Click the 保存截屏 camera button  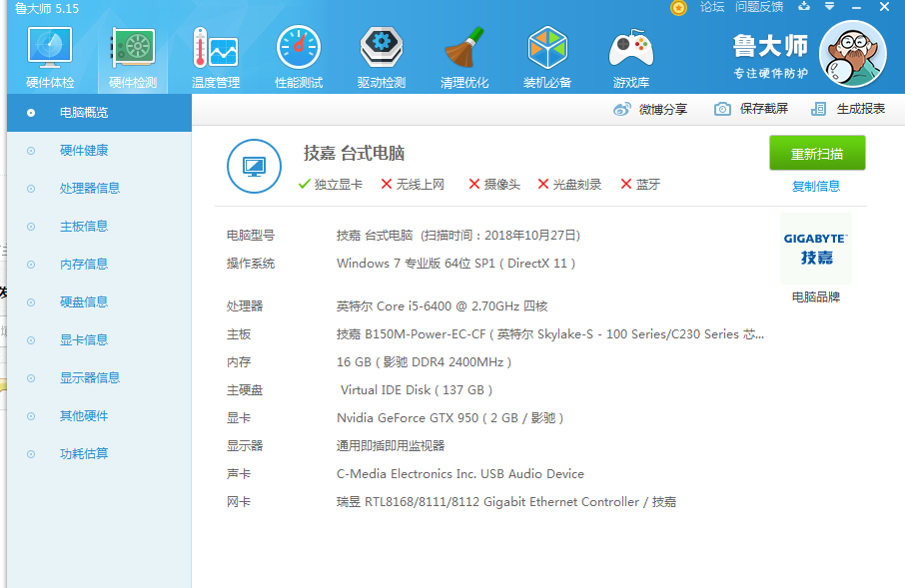pos(751,109)
